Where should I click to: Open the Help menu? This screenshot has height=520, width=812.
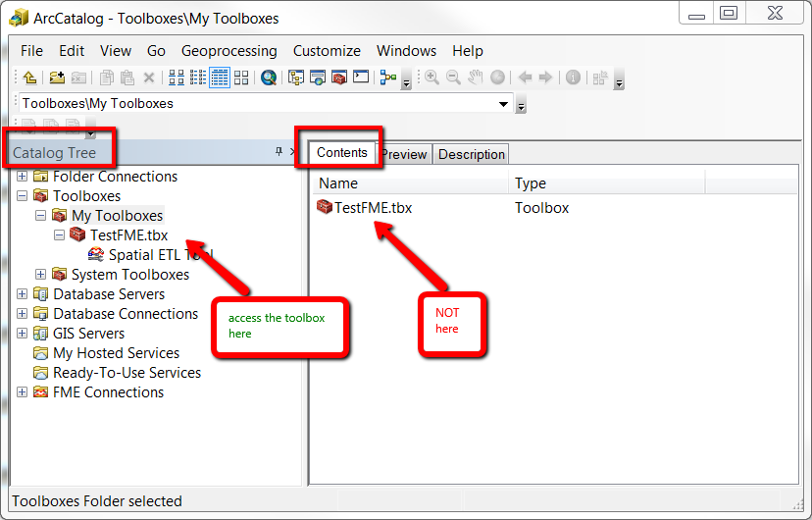(x=468, y=51)
